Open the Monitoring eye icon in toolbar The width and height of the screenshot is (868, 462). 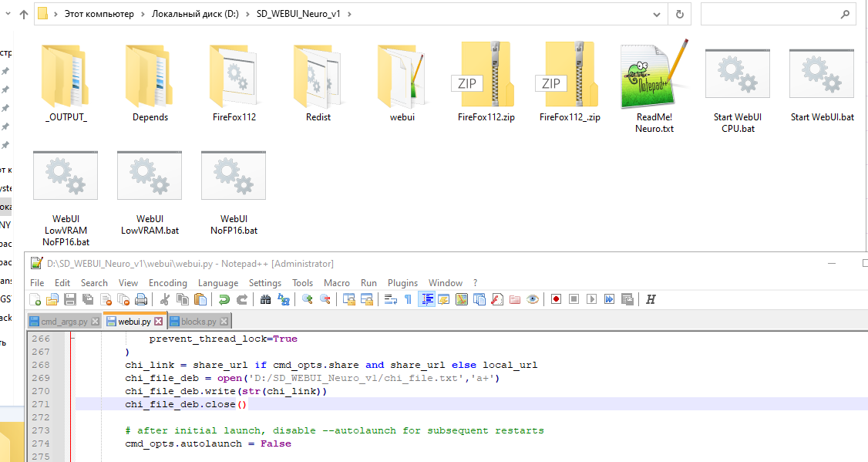pos(532,299)
